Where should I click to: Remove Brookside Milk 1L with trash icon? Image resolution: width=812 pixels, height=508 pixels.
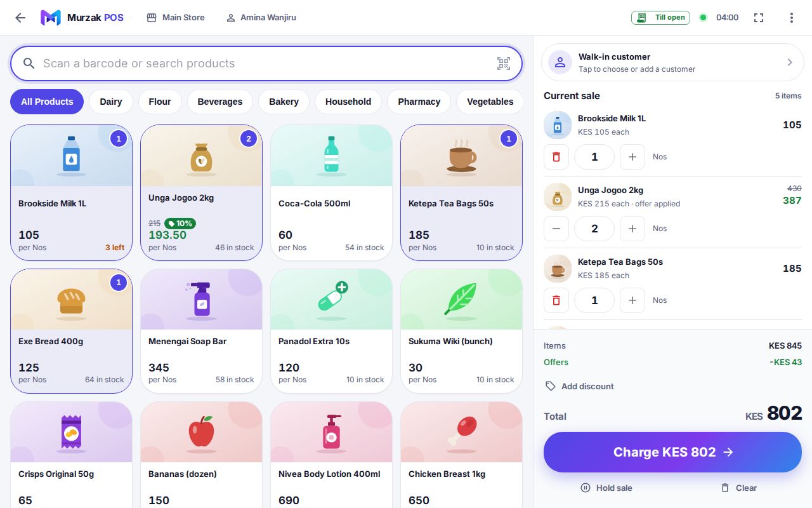[556, 157]
